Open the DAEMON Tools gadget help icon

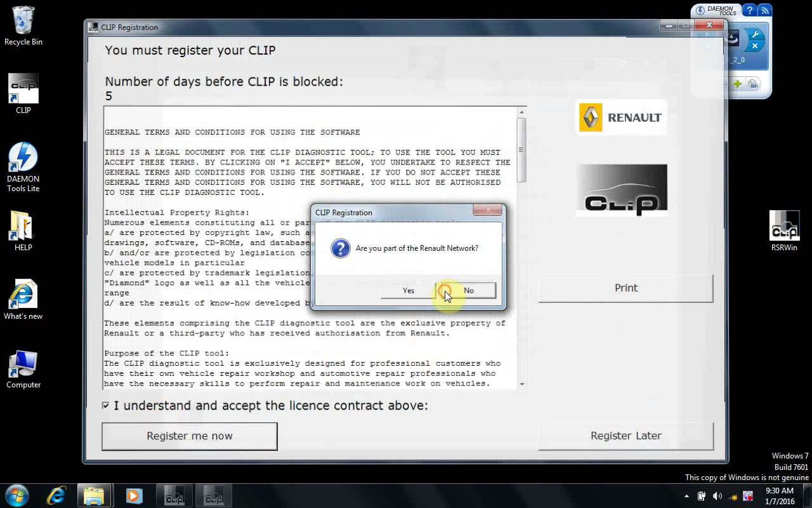coord(750,11)
